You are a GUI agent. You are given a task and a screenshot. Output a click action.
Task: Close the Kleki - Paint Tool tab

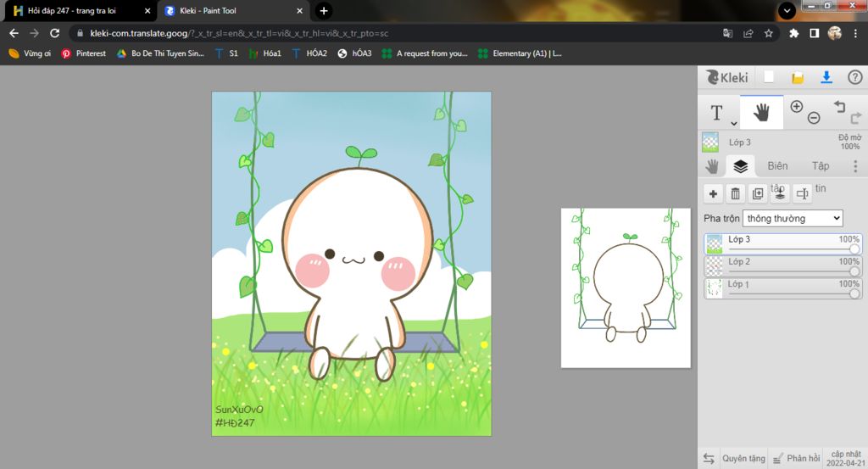click(x=299, y=10)
